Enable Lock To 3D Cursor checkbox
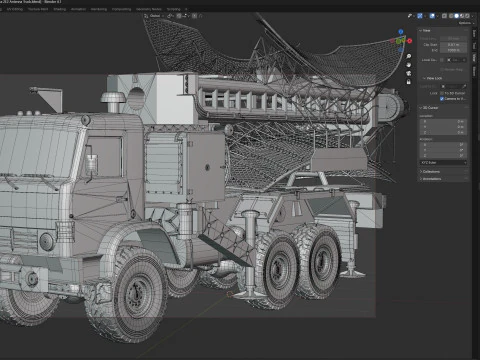 click(442, 93)
